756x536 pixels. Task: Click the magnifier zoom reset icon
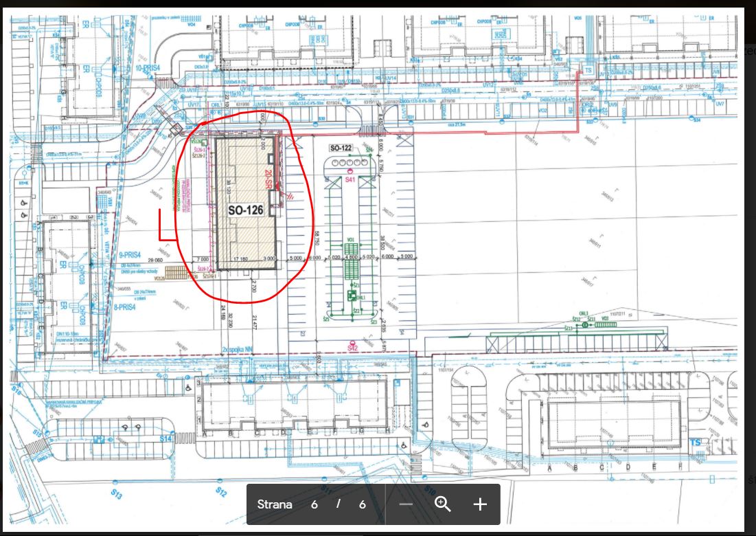(x=443, y=504)
